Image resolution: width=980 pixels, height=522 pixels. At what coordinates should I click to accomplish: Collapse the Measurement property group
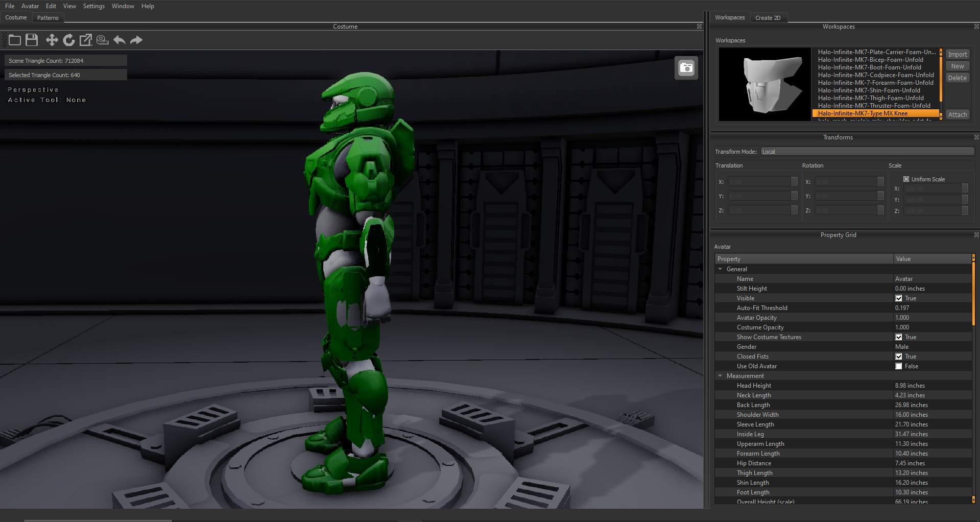[x=721, y=376]
